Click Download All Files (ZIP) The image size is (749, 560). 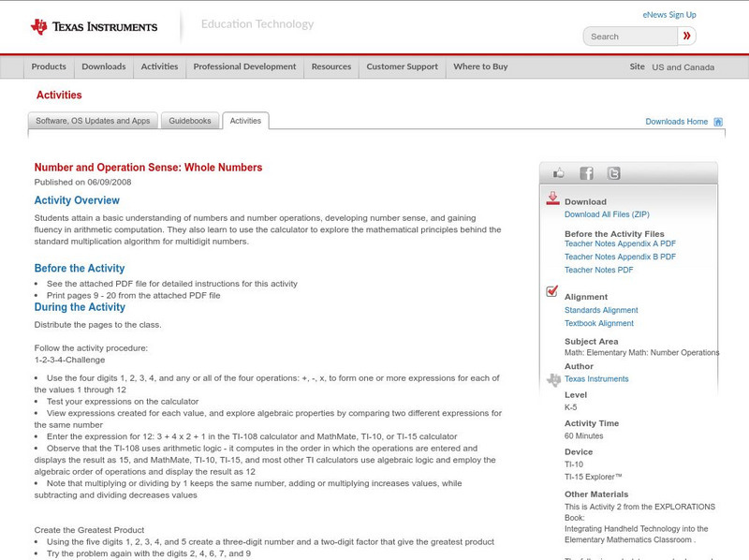coord(607,214)
